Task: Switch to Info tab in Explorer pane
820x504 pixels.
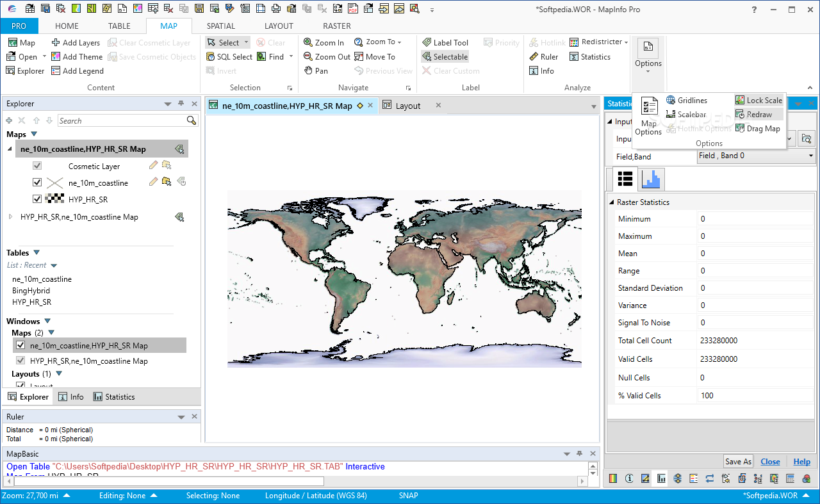Action: pos(71,396)
